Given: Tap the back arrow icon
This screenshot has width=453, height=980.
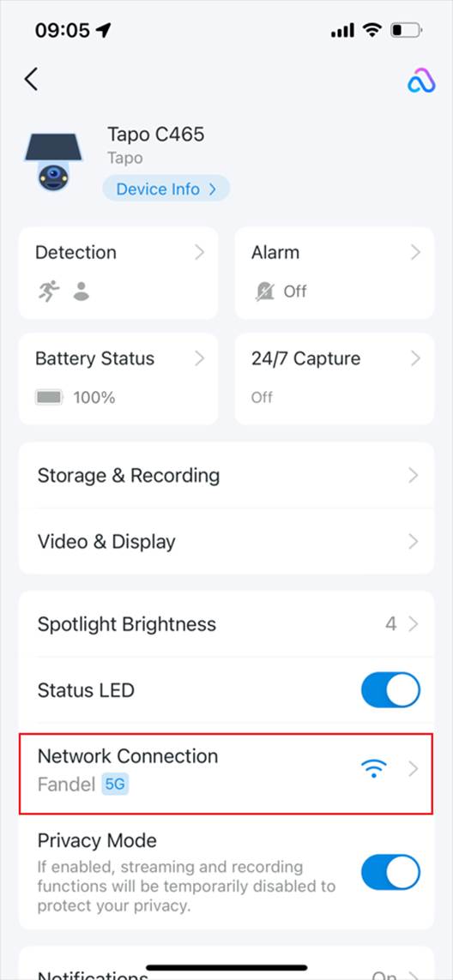Looking at the screenshot, I should click(x=31, y=80).
